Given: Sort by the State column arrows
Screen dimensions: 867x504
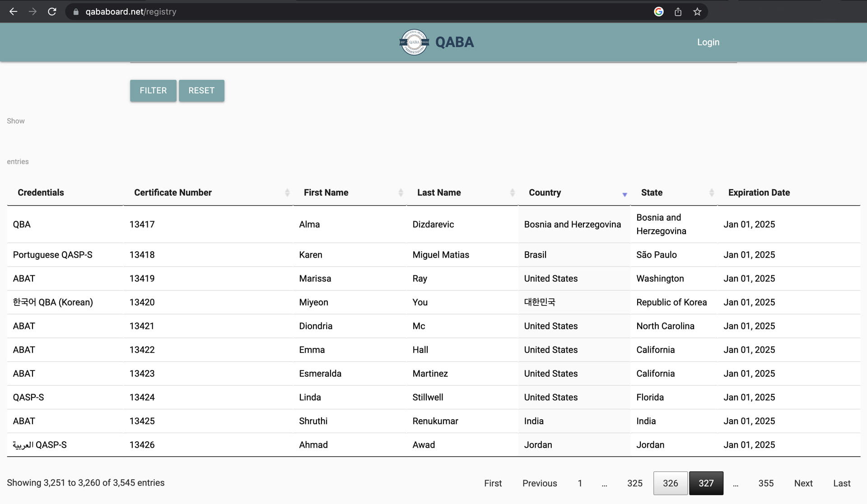Looking at the screenshot, I should [x=712, y=193].
